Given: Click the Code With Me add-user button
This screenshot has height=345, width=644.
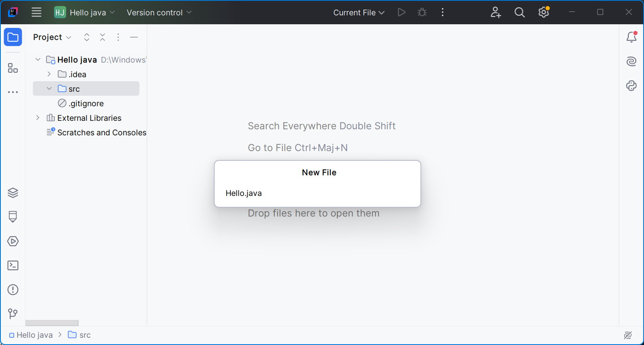Looking at the screenshot, I should (x=496, y=13).
